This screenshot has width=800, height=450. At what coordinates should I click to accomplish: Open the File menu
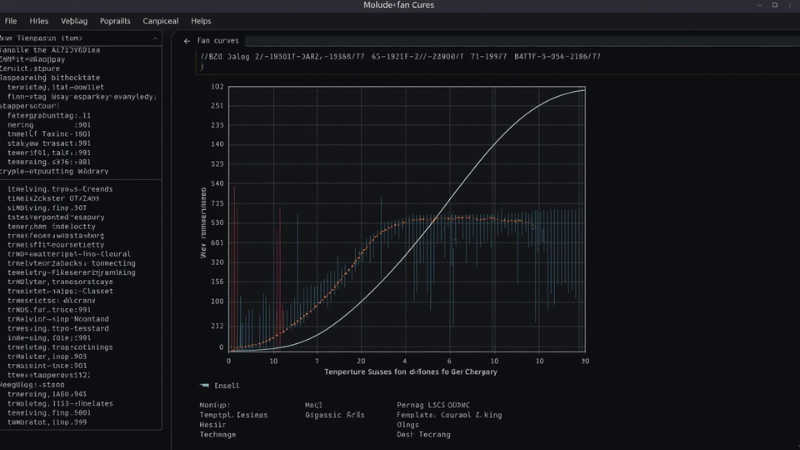coord(11,20)
